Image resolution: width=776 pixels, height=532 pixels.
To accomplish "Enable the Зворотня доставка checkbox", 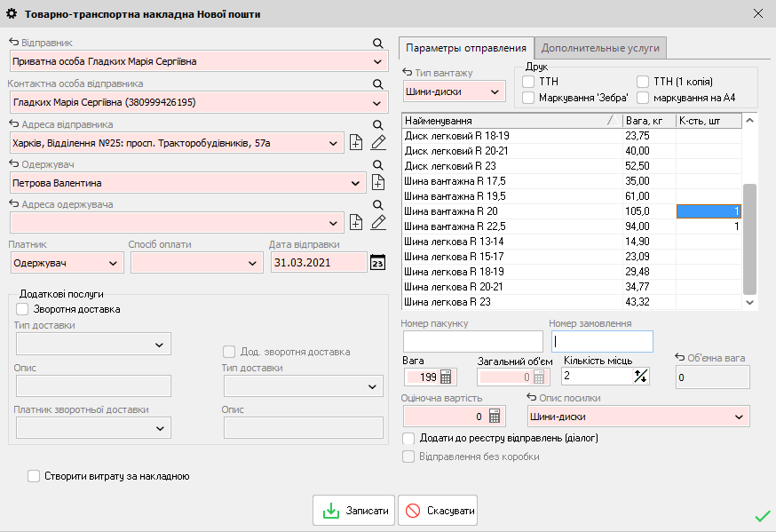I will [x=23, y=309].
